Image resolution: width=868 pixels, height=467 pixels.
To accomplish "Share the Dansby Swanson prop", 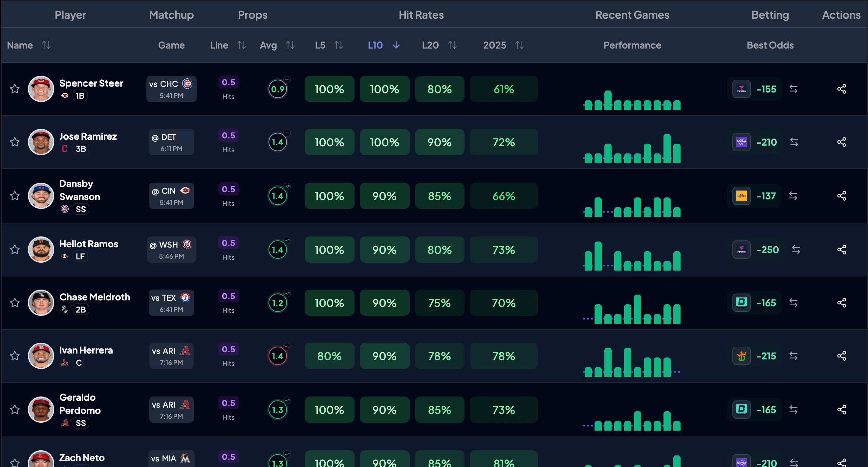I will (841, 195).
